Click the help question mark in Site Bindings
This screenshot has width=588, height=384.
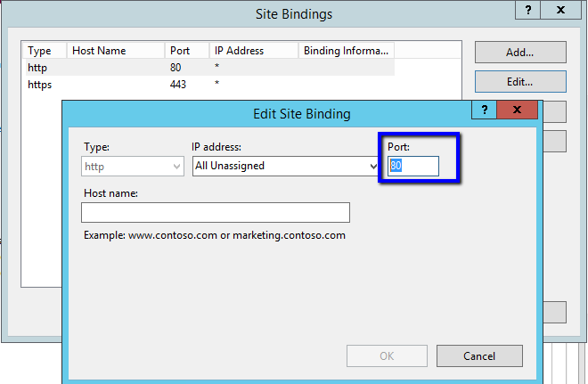pyautogui.click(x=527, y=11)
